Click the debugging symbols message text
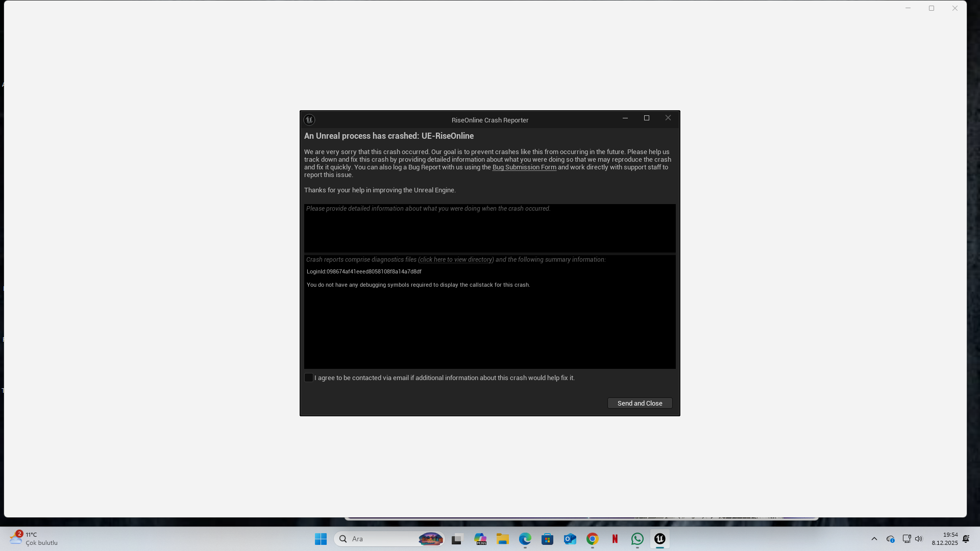Screen dimensions: 980x551 pos(419,285)
